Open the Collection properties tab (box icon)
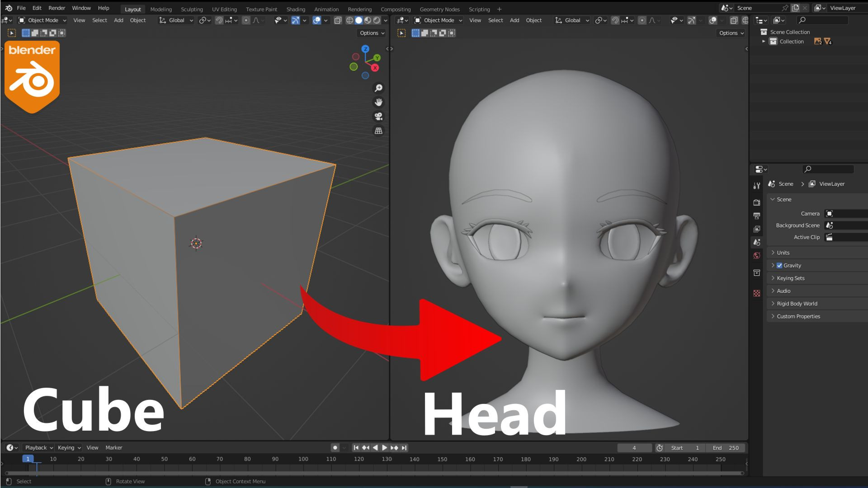 757,272
